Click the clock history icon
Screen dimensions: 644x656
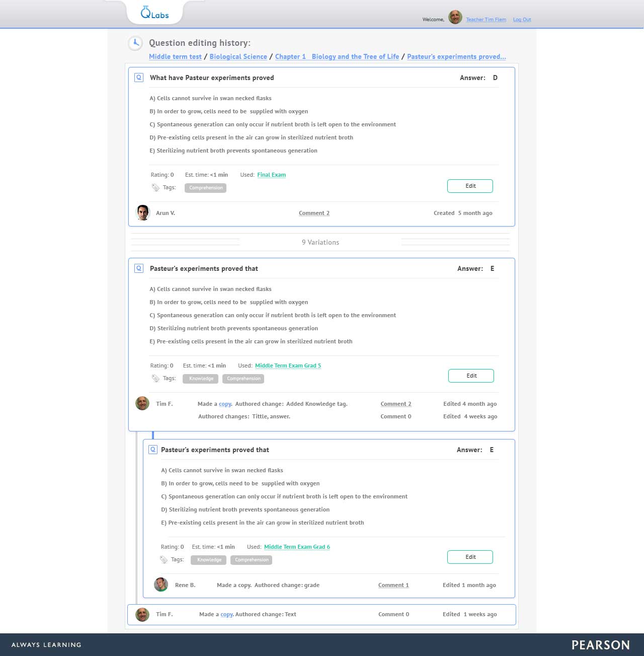point(135,43)
